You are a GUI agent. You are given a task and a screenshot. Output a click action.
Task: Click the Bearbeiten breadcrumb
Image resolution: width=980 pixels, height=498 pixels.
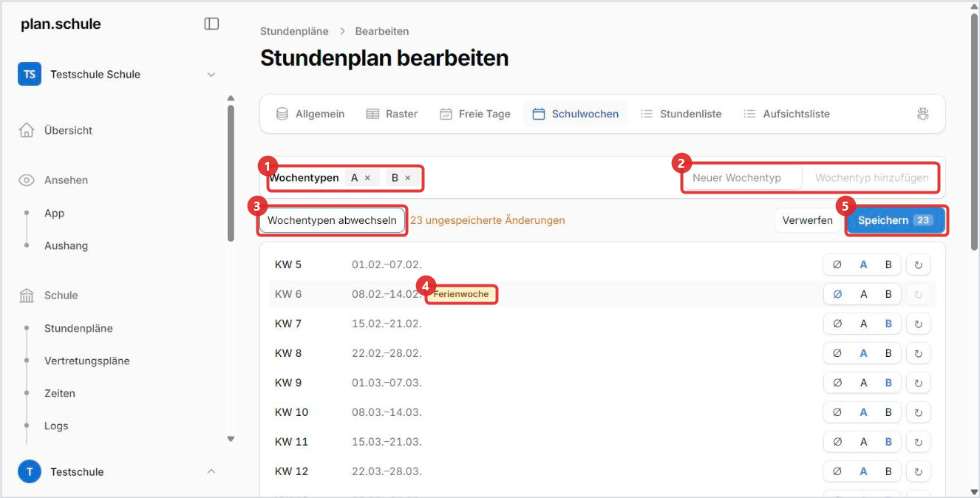coord(382,31)
